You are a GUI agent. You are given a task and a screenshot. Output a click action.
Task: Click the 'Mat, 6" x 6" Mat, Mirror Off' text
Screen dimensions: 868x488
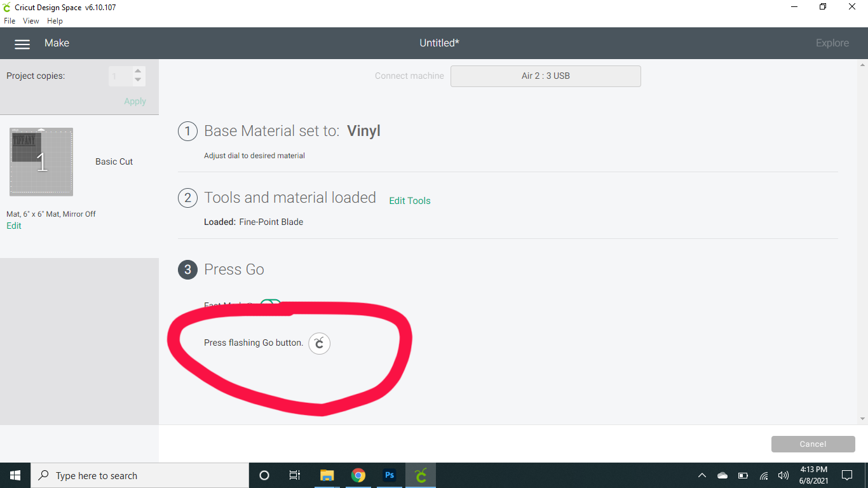[x=51, y=214]
